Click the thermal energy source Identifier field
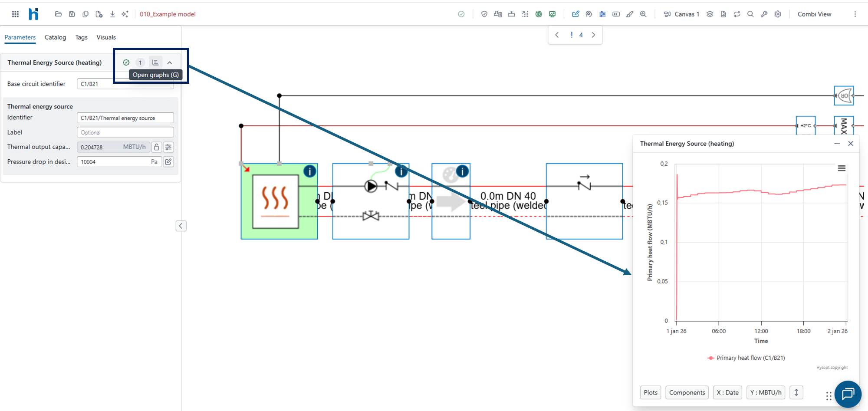Image resolution: width=868 pixels, height=411 pixels. point(125,118)
